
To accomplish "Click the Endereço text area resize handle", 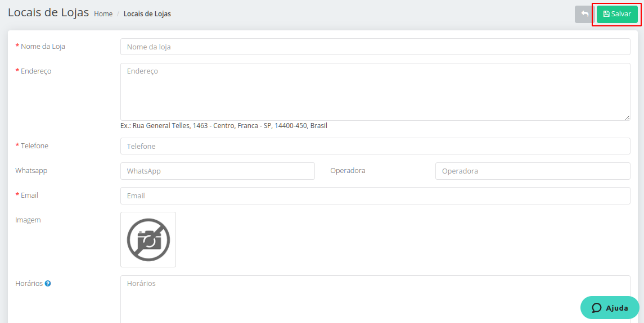I will click(627, 117).
